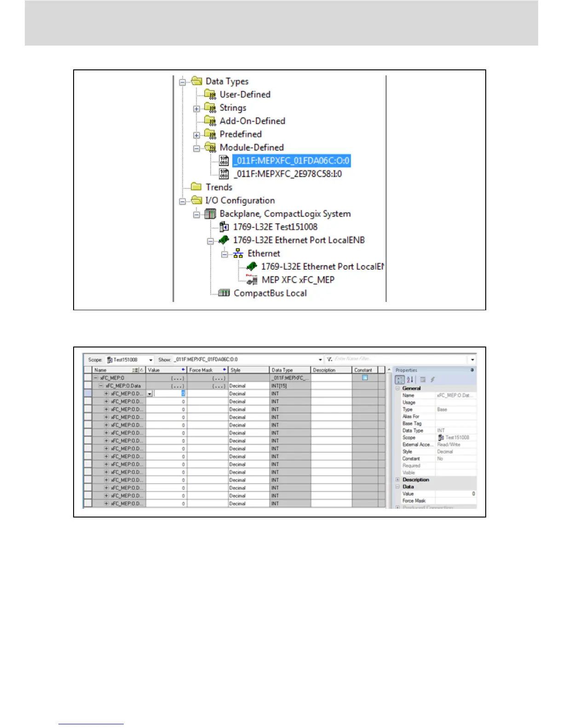Click the Value field under Data section
The image size is (563, 728).
click(x=456, y=494)
